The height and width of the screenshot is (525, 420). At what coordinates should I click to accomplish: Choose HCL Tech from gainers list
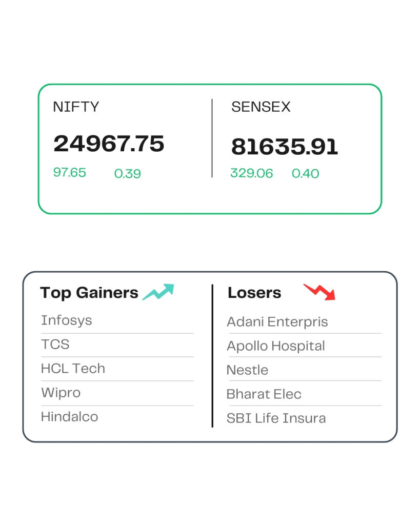coord(73,368)
